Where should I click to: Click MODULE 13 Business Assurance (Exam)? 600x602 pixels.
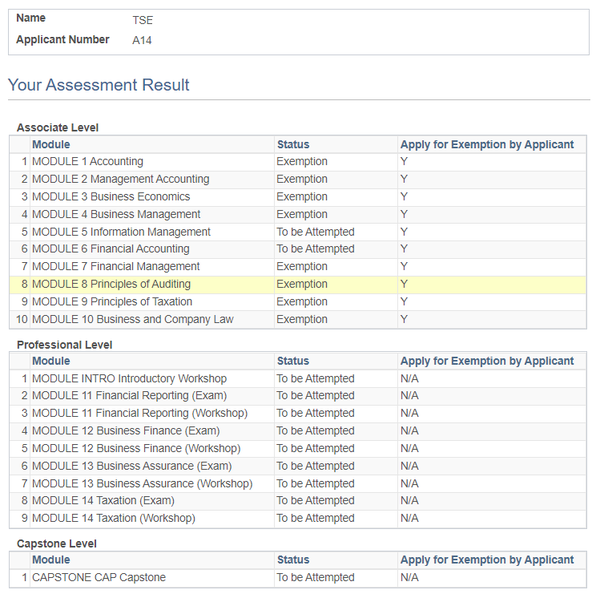pos(131,466)
